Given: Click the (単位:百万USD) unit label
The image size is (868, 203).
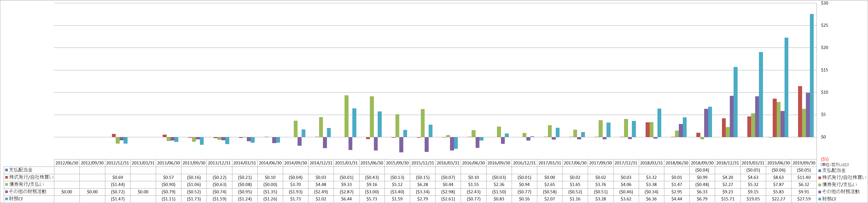Looking at the screenshot, I should (x=834, y=165).
